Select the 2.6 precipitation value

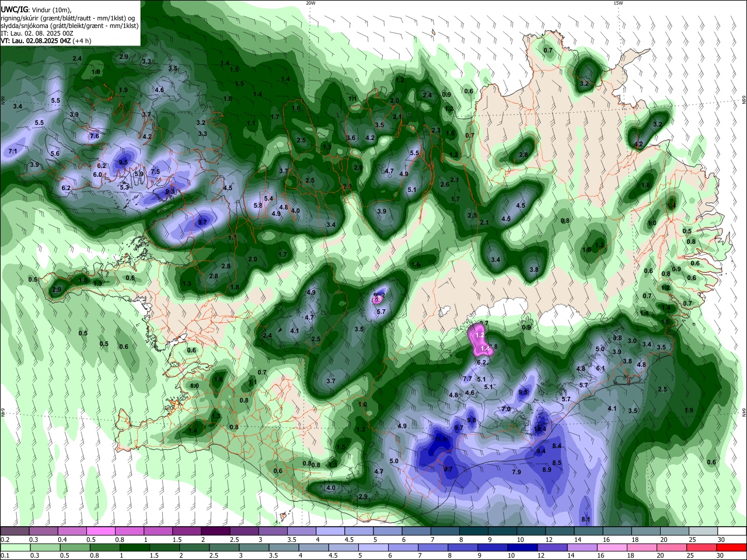(x=445, y=184)
